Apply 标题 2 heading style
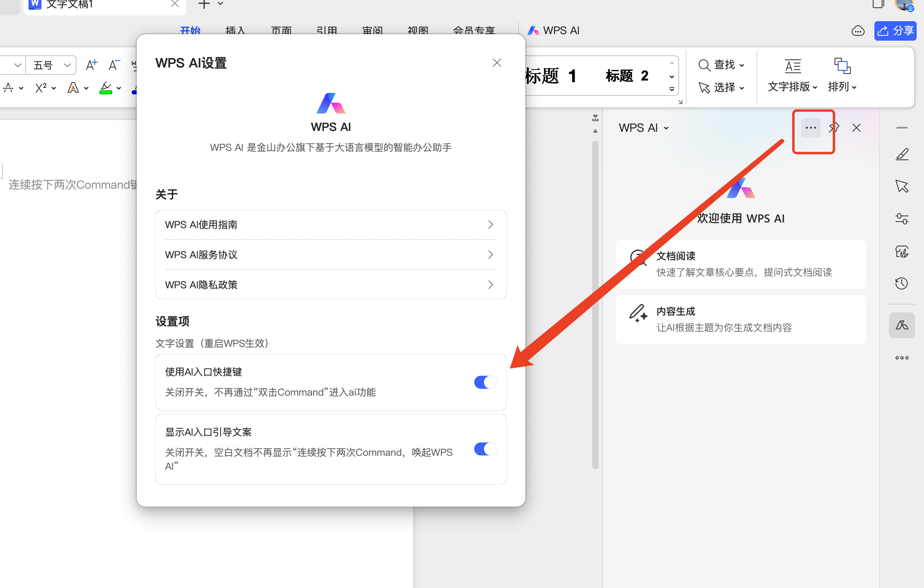This screenshot has width=924, height=588. 627,76
